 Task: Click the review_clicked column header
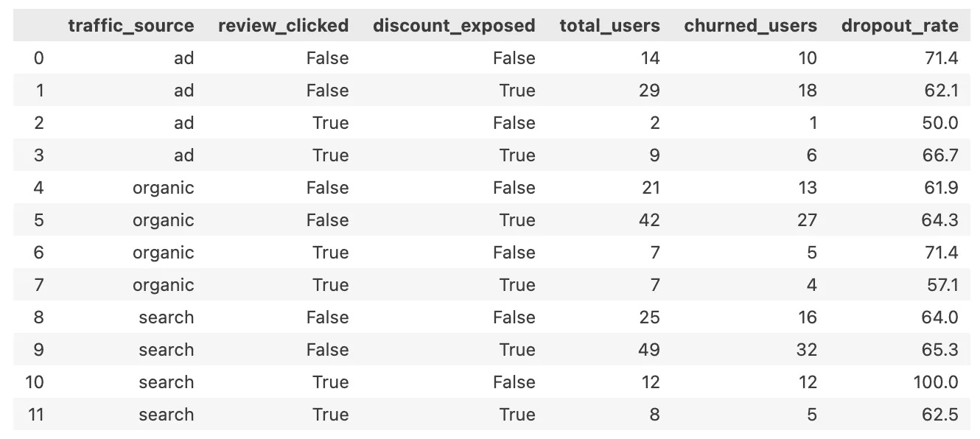(x=283, y=26)
